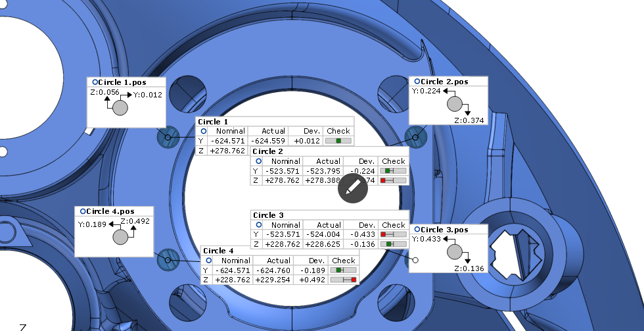The image size is (644, 331).
Task: Click the Circle 2 table title
Action: (x=268, y=151)
